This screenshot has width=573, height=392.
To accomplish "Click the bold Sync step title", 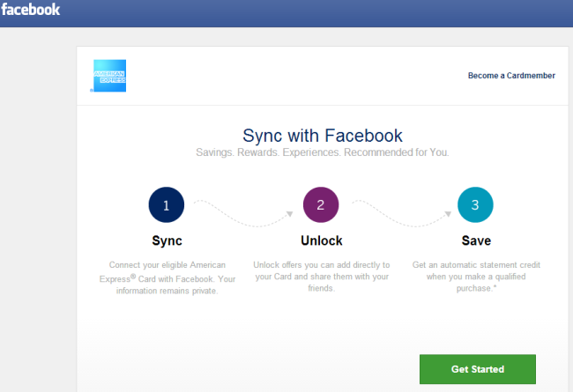I will pos(167,240).
